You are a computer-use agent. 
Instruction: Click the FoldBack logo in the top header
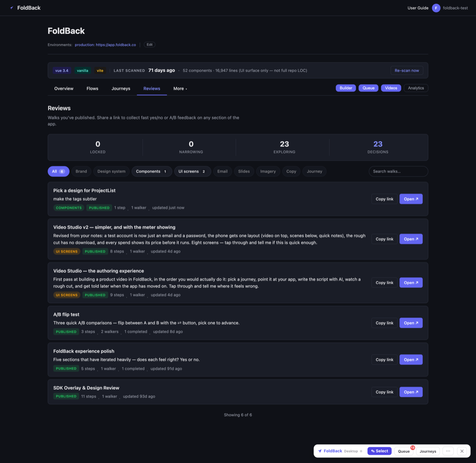[25, 8]
